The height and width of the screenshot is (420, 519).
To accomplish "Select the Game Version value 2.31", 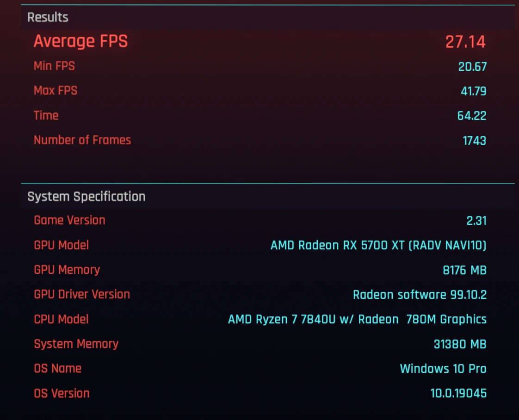I will click(x=476, y=221).
